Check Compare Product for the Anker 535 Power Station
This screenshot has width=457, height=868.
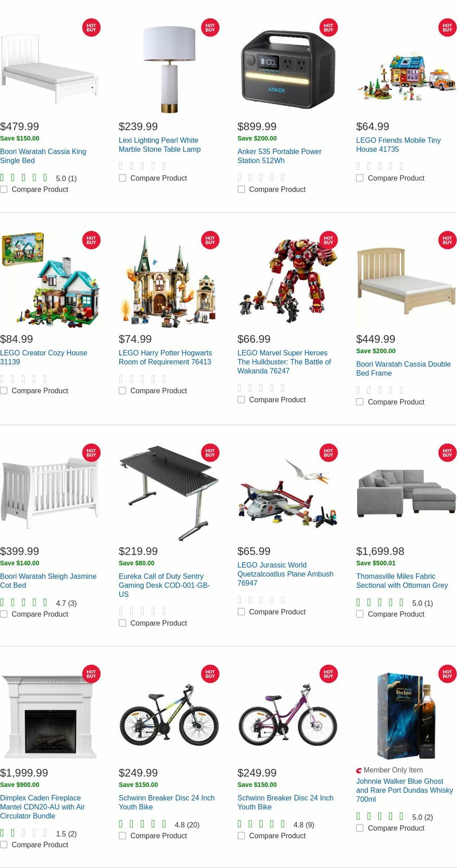tap(241, 189)
